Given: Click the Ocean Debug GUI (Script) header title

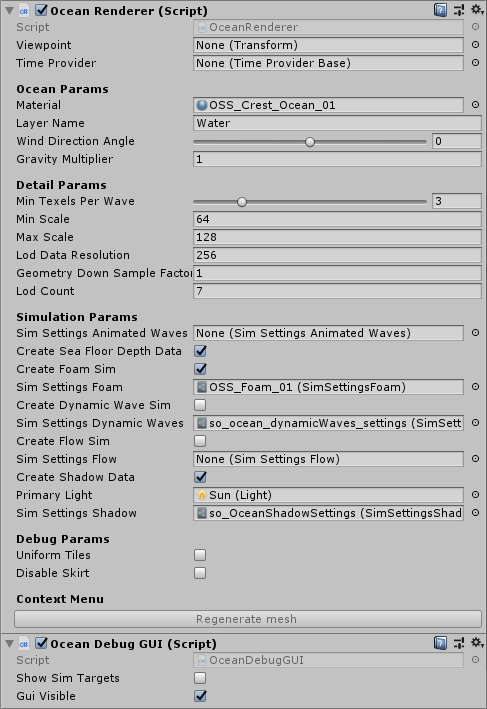Looking at the screenshot, I should (133, 644).
